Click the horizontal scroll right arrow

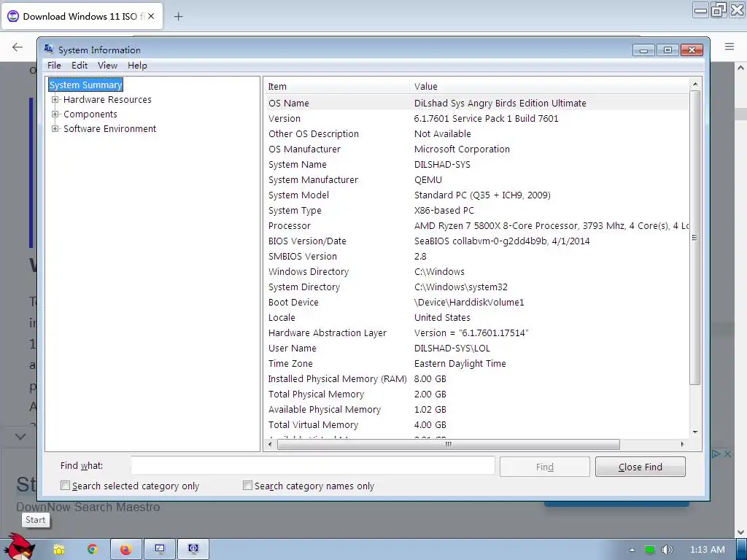(682, 444)
